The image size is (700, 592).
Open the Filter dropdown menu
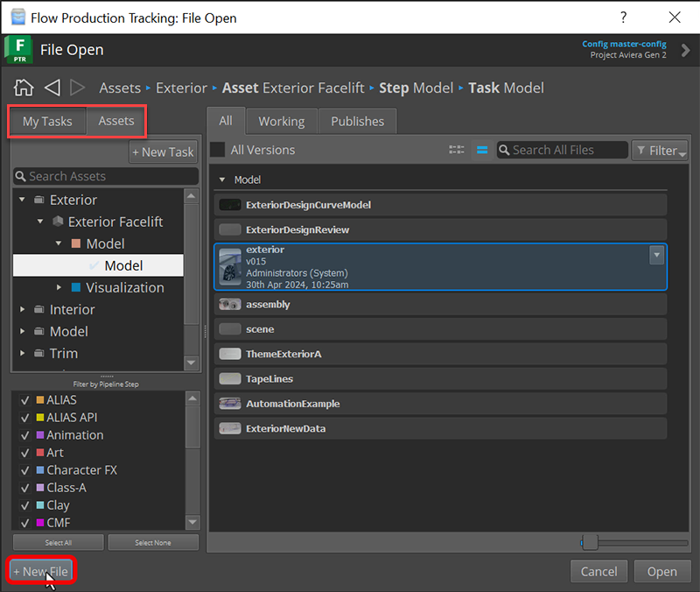tap(660, 150)
